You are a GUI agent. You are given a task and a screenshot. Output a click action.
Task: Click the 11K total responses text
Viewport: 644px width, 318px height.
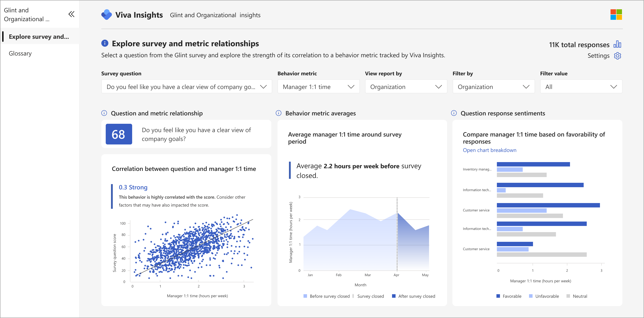579,44
